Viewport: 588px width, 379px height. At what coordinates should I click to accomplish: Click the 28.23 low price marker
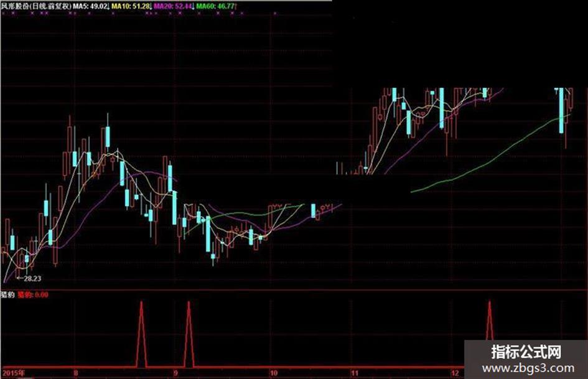[29, 278]
